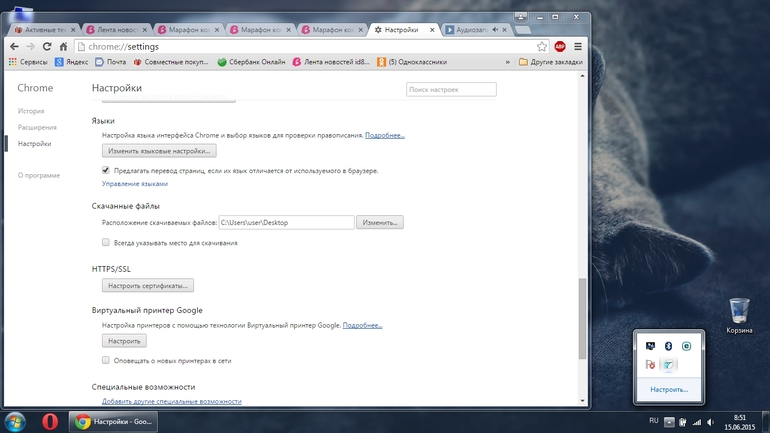Enable Оповещать о новых принтерах в сети

click(106, 360)
